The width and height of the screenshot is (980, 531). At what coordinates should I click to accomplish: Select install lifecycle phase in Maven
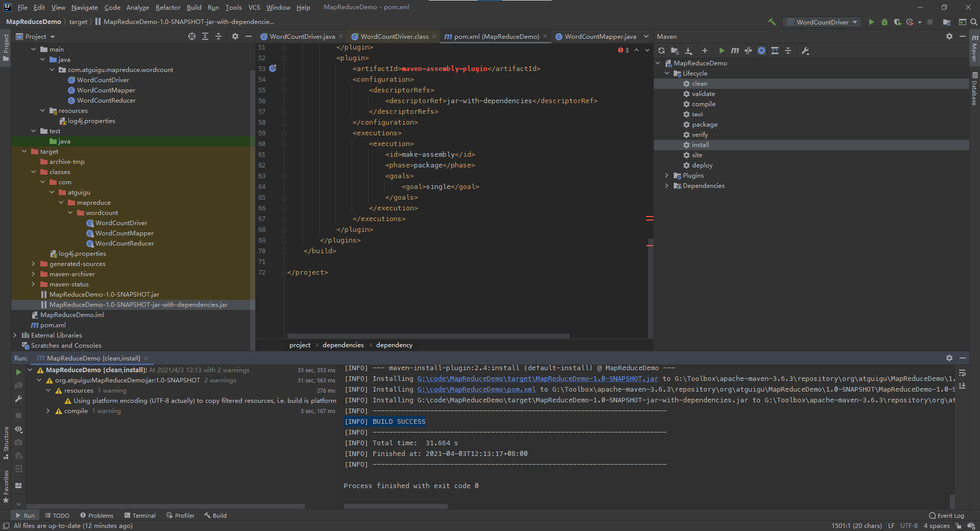(x=811, y=144)
